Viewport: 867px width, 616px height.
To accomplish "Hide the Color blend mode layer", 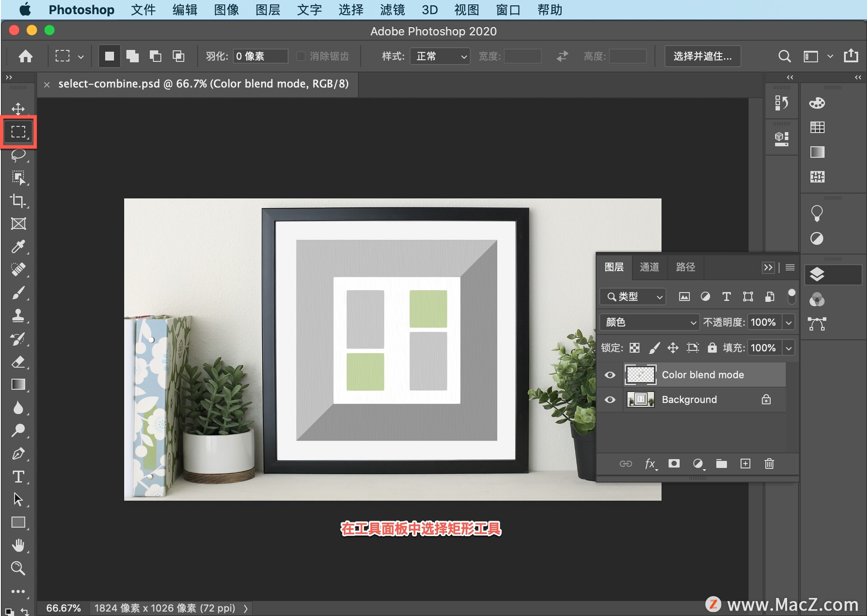I will (x=610, y=375).
